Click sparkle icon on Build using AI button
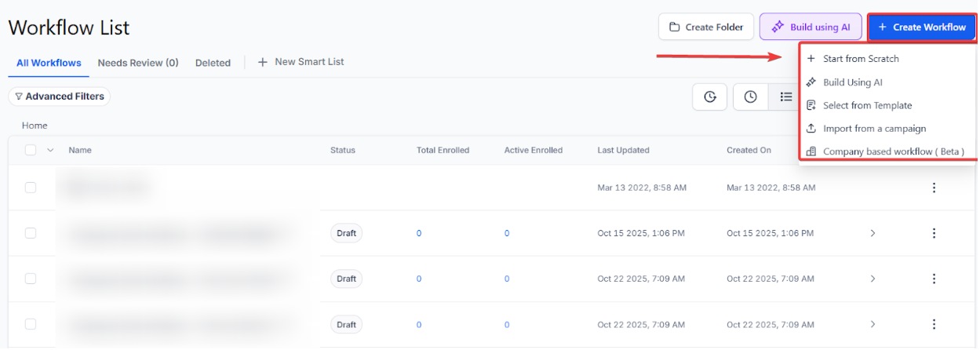This screenshot has width=980, height=350. tap(778, 27)
